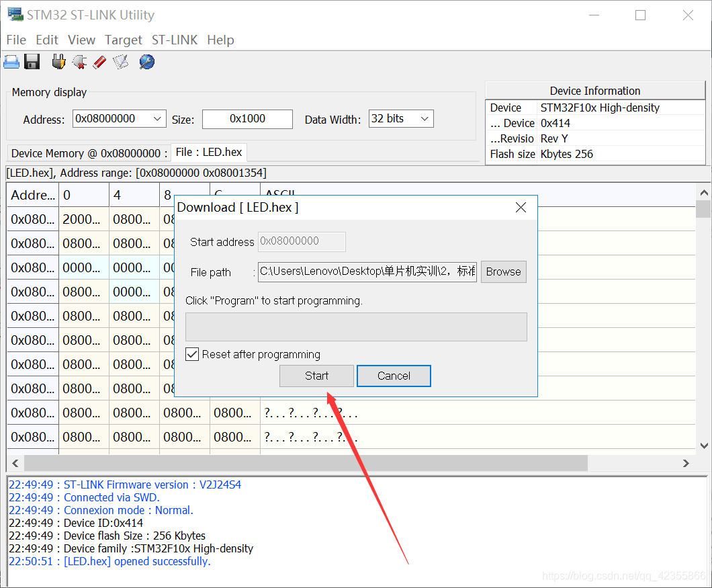
Task: Click the Rev Y revision value
Action: (x=554, y=138)
